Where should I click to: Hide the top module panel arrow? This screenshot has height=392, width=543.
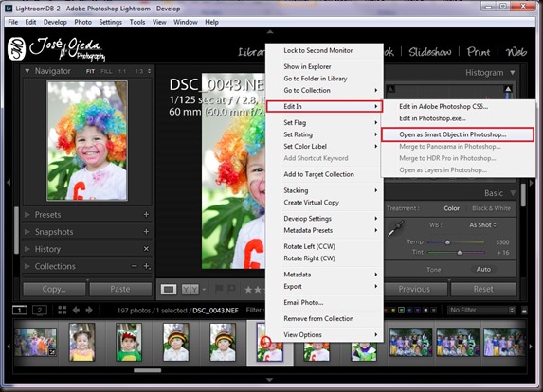point(270,32)
